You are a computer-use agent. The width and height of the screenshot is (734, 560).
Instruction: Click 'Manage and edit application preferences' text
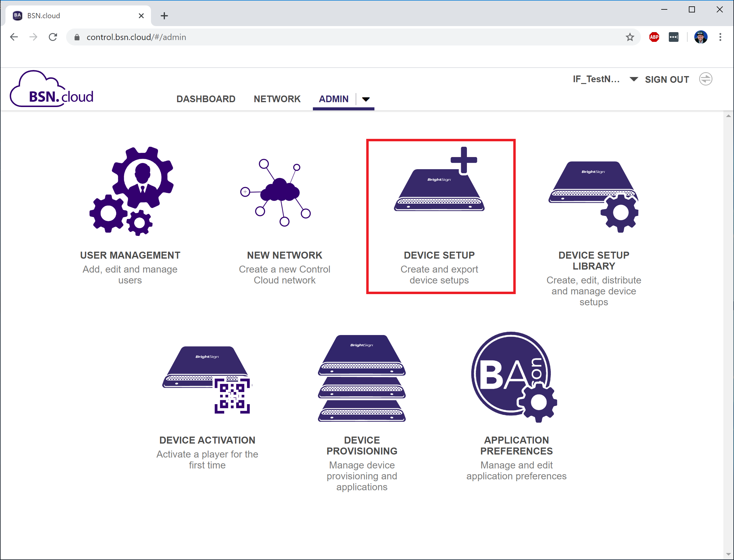coord(516,471)
